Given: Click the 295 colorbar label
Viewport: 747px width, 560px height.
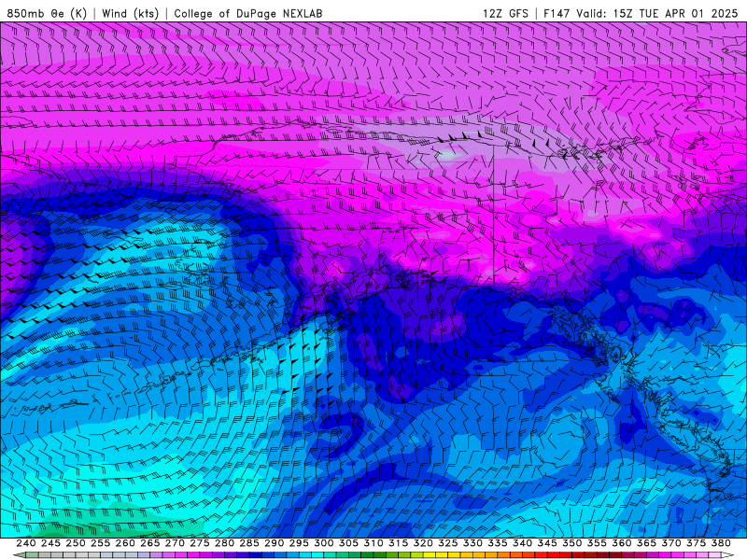Looking at the screenshot, I should [x=299, y=543].
